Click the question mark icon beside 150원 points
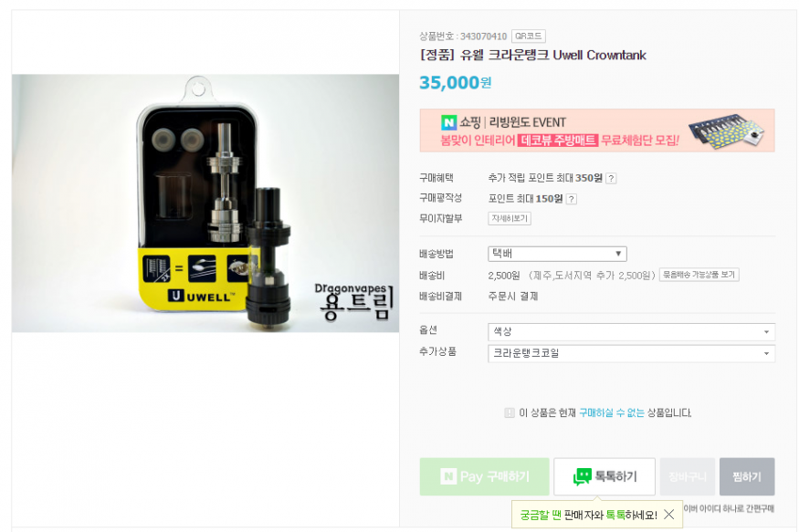Screen dimensions: 799x532 pyautogui.click(x=572, y=199)
